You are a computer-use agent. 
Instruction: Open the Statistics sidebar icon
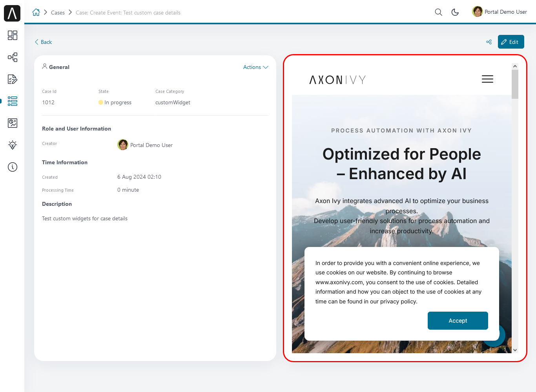point(13,123)
